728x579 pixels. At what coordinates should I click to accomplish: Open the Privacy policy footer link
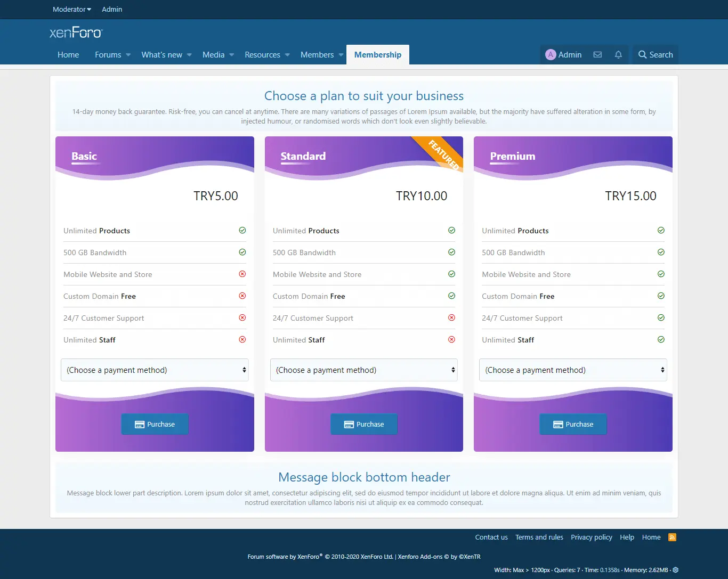click(591, 537)
